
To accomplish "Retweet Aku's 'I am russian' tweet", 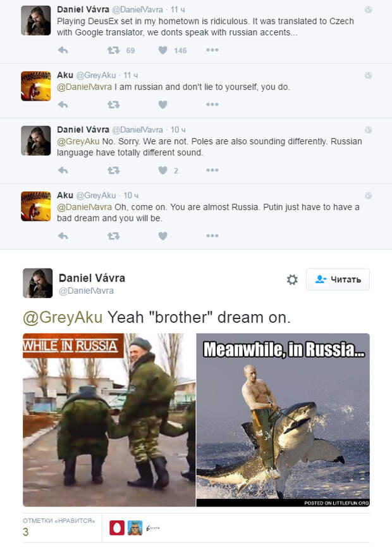I will coord(113,104).
